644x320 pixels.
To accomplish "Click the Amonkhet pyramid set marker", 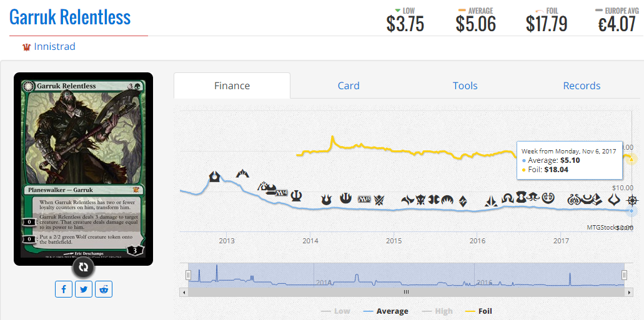I will (597, 200).
